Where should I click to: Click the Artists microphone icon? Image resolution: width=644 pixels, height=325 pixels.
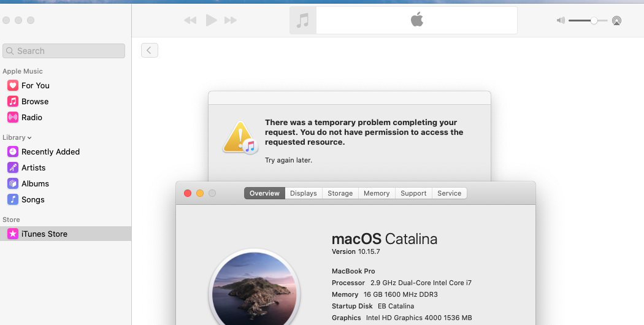pyautogui.click(x=13, y=167)
